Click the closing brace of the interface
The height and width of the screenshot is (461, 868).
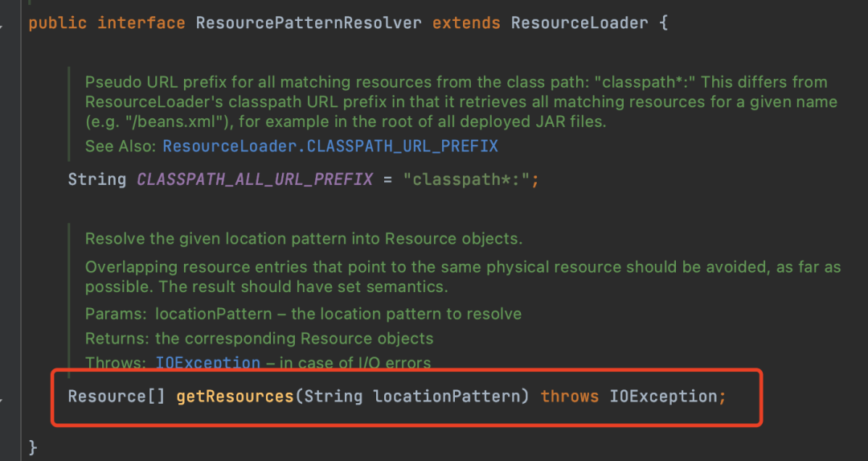point(33,447)
